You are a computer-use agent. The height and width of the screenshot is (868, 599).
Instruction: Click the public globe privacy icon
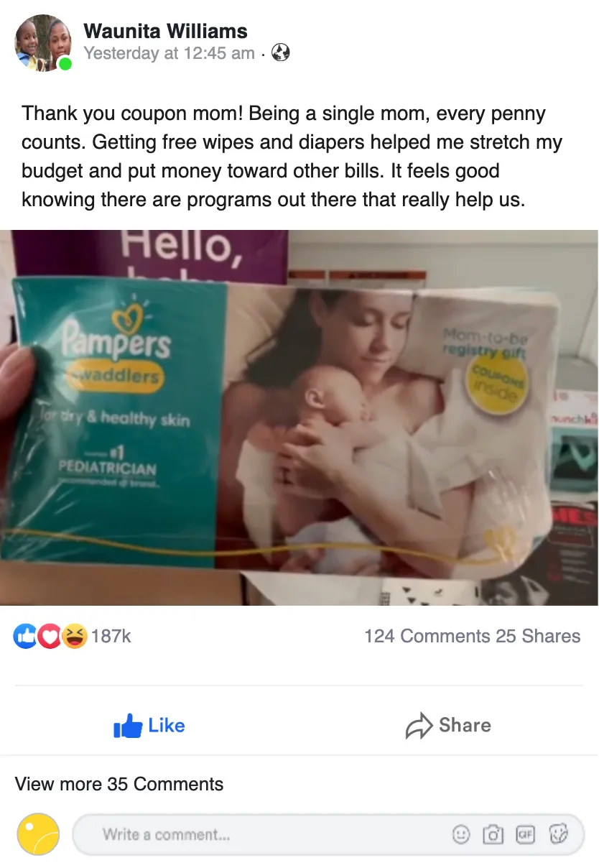tap(281, 52)
